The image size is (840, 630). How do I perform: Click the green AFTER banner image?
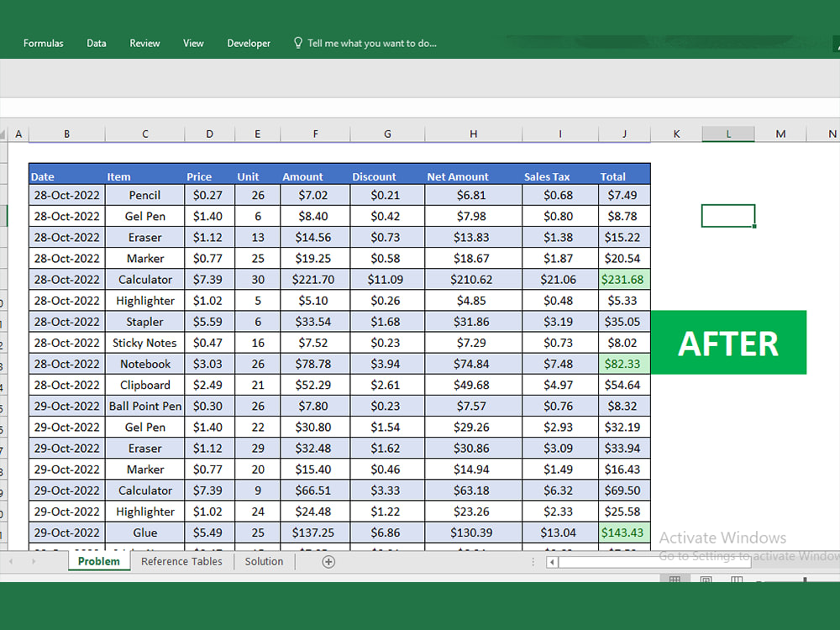tap(728, 343)
